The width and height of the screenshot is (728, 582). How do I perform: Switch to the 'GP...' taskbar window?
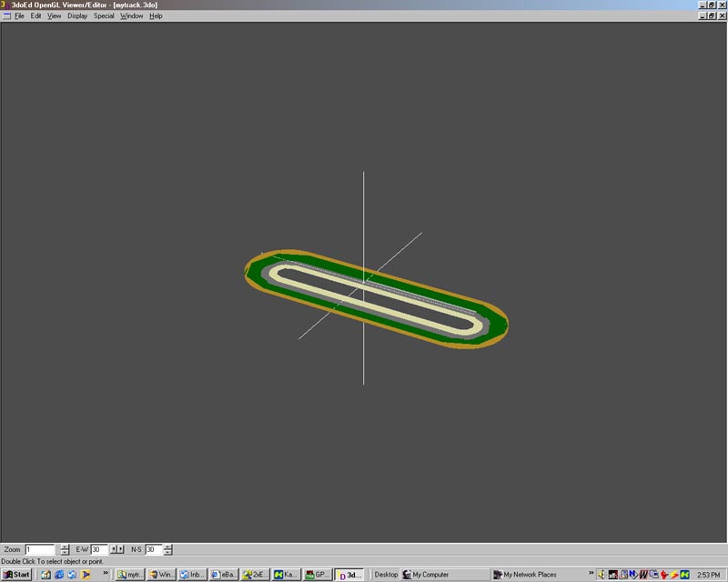[x=318, y=575]
